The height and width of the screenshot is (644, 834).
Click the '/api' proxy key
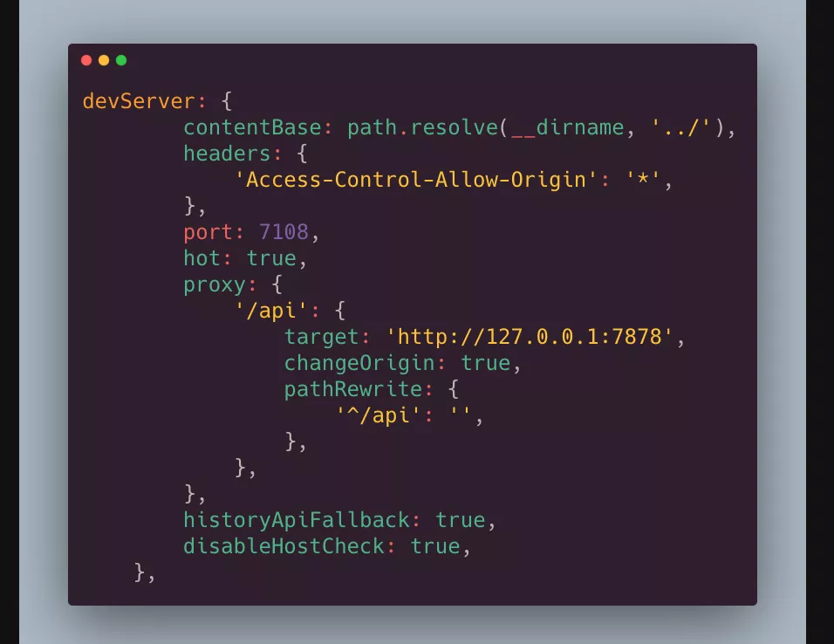[x=271, y=311]
